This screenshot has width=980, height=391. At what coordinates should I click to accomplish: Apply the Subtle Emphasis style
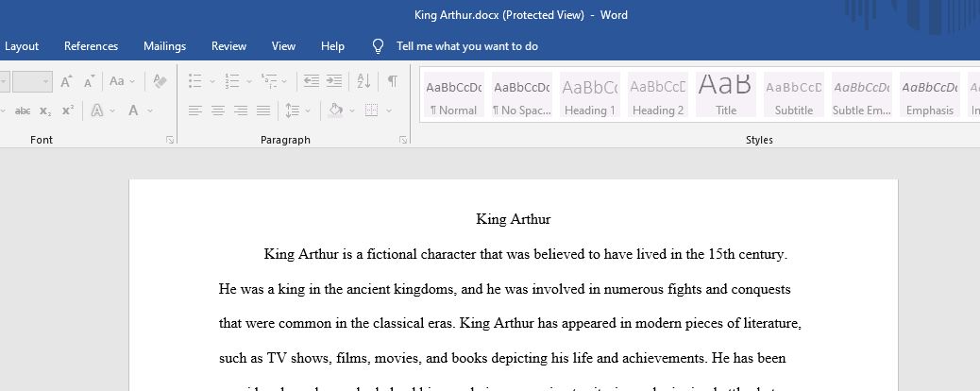(862, 94)
